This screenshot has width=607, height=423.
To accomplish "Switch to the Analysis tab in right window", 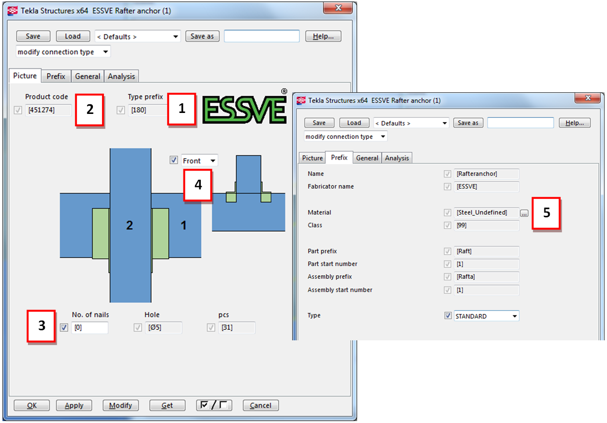I will pos(397,158).
